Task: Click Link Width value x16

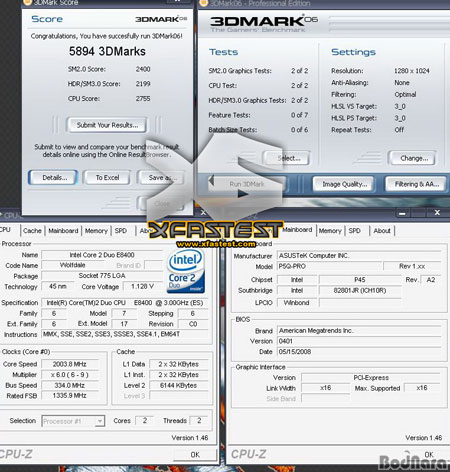Action: [326, 388]
